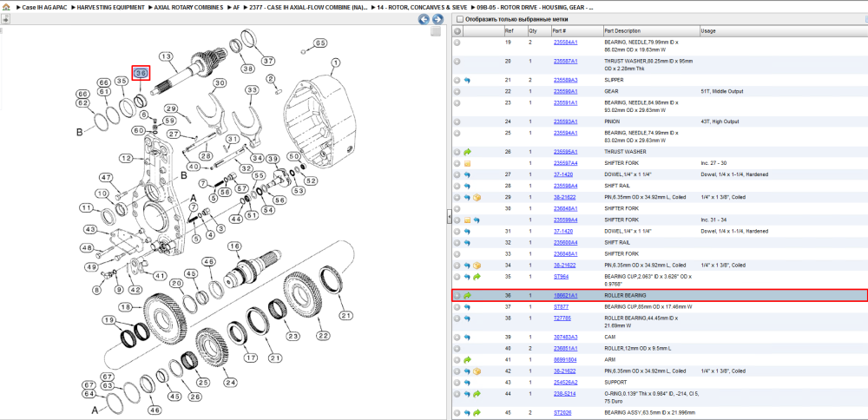868x420 pixels.
Task: Click blue arrow icon on CAM ref 39
Action: pyautogui.click(x=467, y=337)
